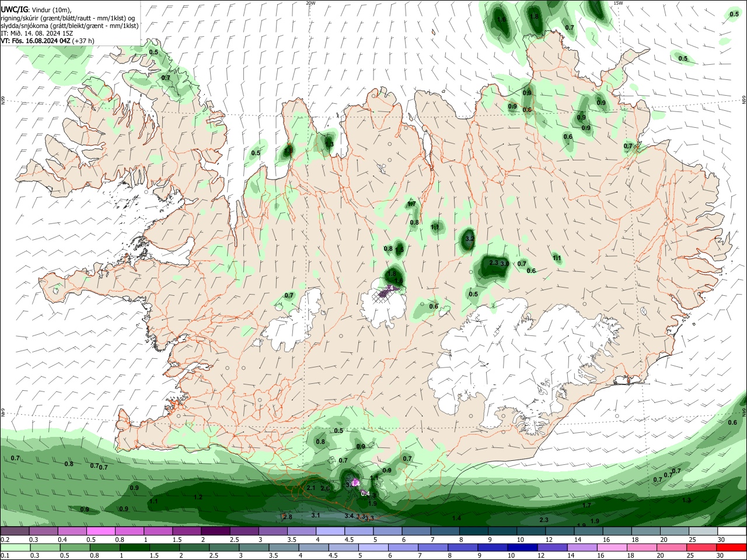This screenshot has width=747, height=560.
Task: Click the precipitation value '2.8' off the south coast
Action: pyautogui.click(x=288, y=517)
